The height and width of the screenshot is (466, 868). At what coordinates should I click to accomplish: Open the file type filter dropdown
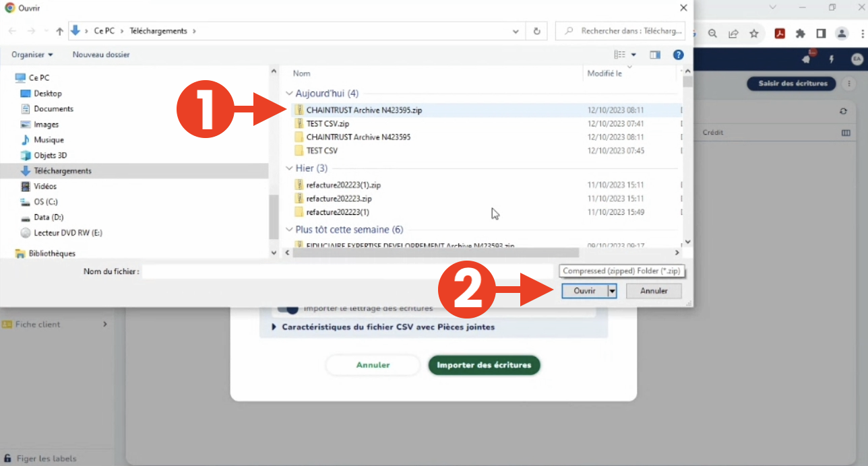point(621,271)
